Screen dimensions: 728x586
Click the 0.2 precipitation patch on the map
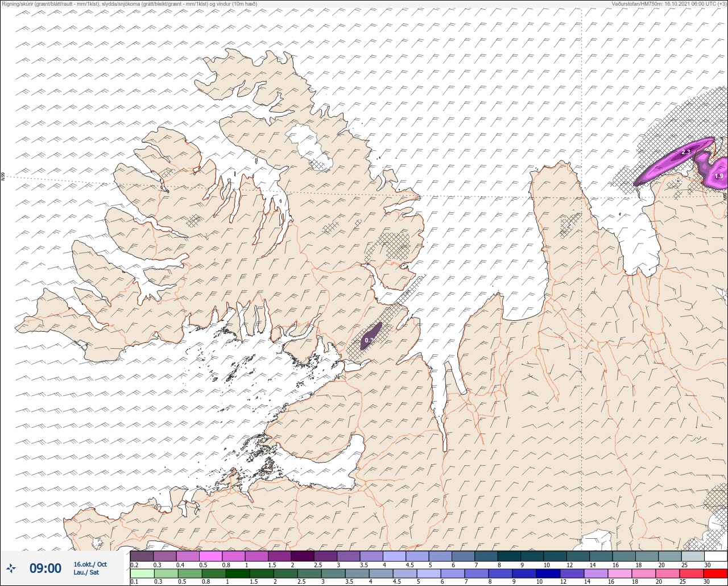point(370,336)
